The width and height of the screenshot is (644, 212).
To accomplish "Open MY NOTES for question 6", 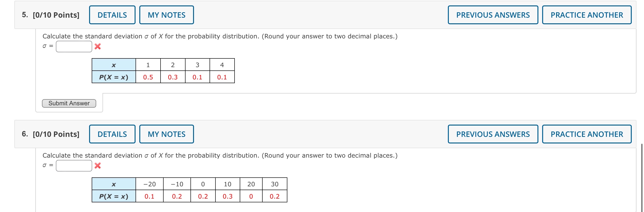I will click(166, 134).
